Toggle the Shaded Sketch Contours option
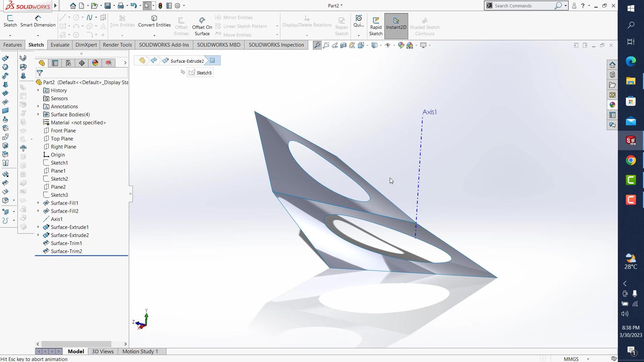644x362 pixels. [424, 26]
